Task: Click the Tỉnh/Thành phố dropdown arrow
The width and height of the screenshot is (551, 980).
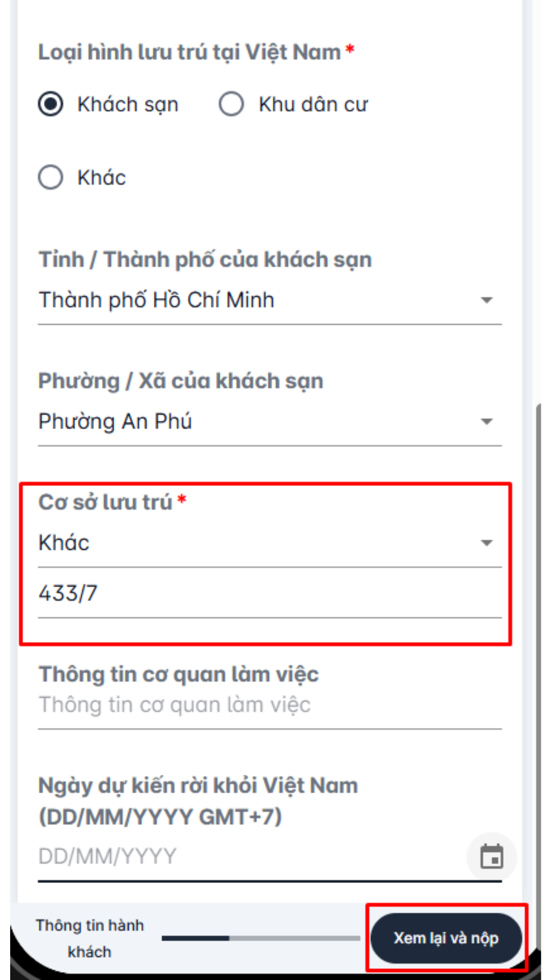Action: (x=486, y=301)
